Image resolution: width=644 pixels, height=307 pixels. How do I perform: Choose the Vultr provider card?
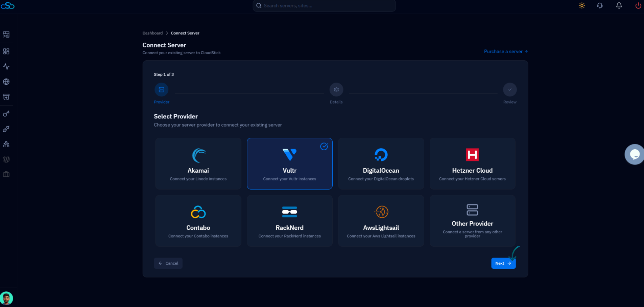[290, 163]
